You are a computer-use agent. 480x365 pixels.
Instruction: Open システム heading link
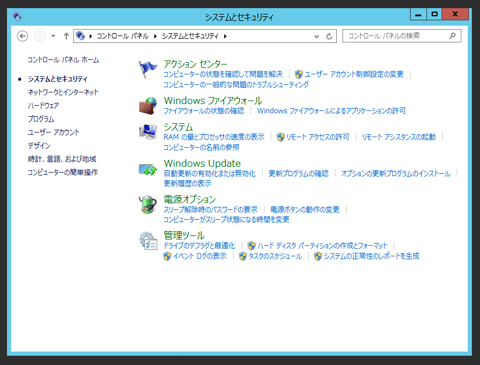[x=178, y=127]
